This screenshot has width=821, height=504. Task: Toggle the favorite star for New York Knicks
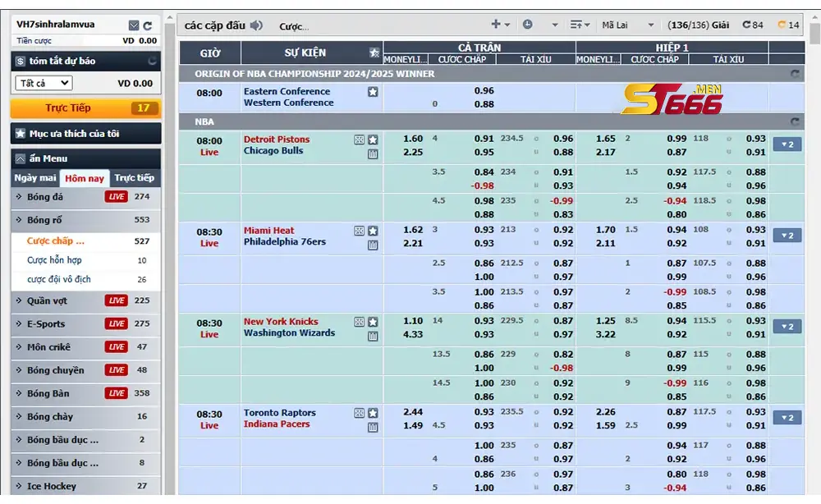(x=372, y=322)
